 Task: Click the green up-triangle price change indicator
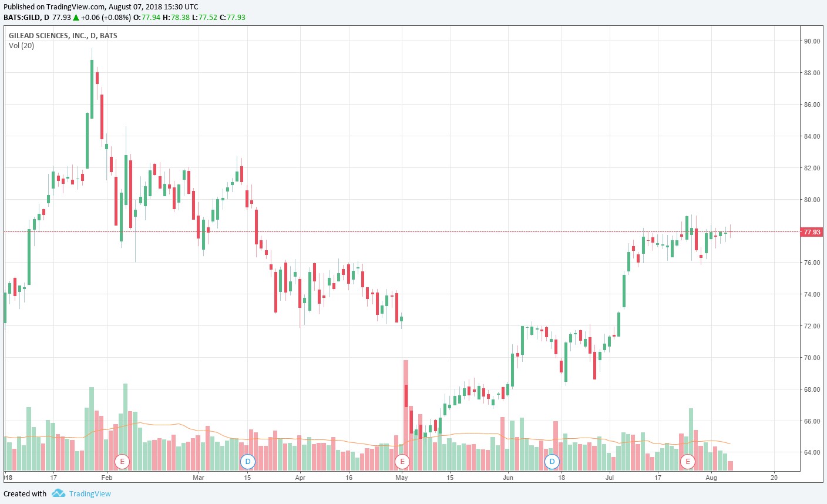(x=76, y=18)
